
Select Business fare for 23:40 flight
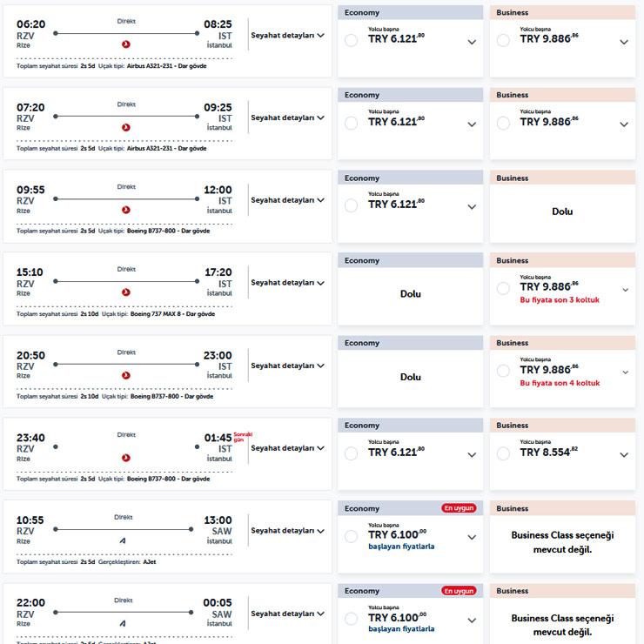click(503, 454)
